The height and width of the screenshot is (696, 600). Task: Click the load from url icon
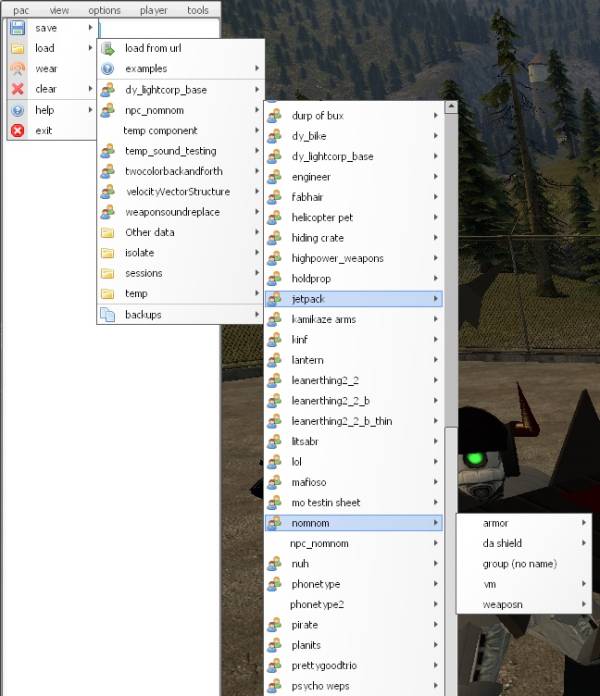pyautogui.click(x=108, y=48)
